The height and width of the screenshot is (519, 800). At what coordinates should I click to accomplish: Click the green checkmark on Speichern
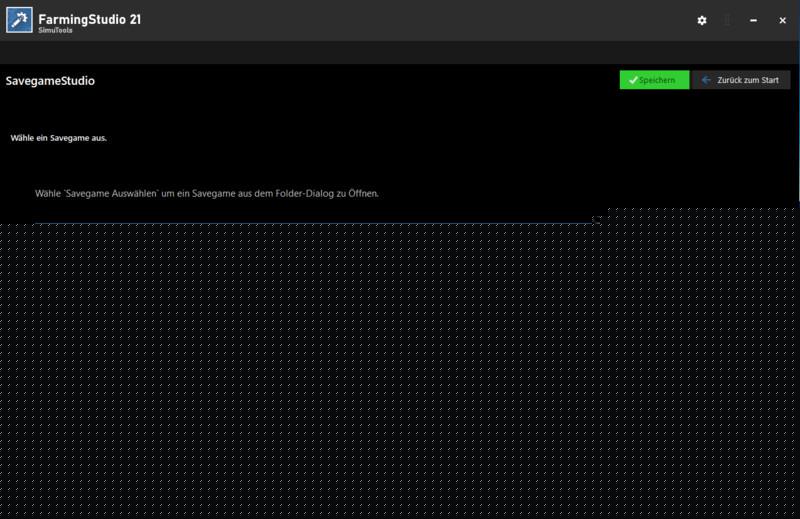coord(633,80)
